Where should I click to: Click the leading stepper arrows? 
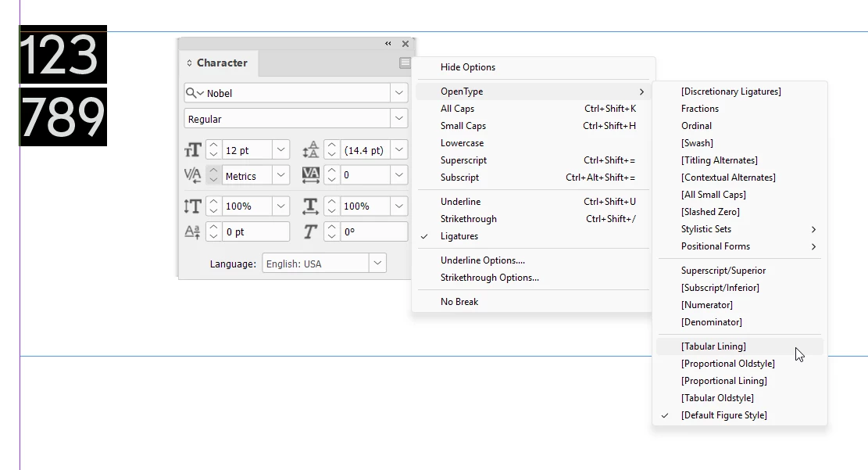pos(331,149)
